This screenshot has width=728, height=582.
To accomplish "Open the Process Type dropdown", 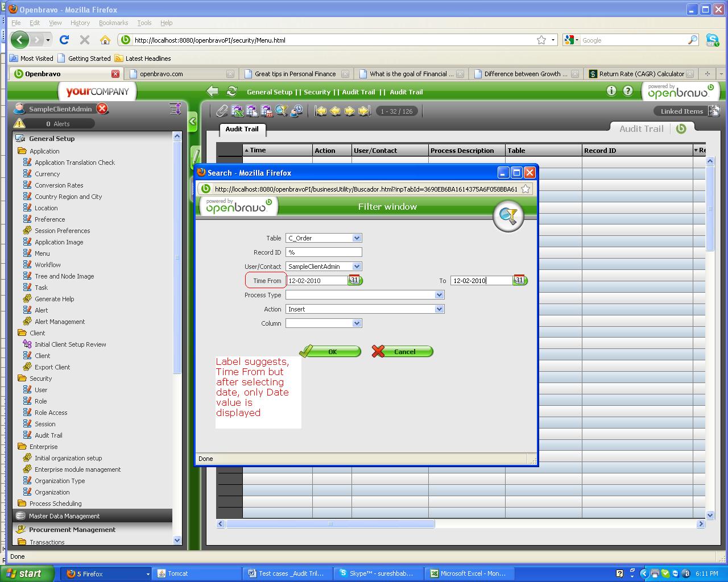I will coord(439,295).
